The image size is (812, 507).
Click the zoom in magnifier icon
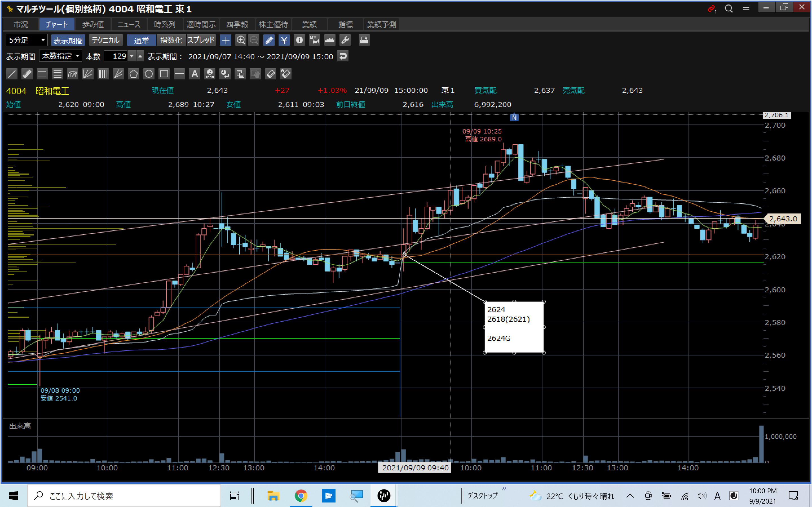pos(240,40)
